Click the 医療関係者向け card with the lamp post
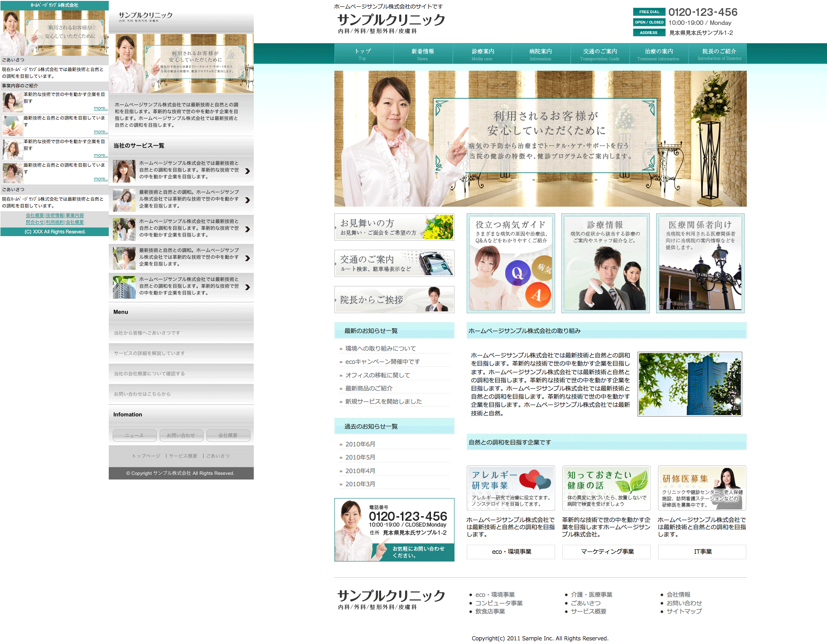 pyautogui.click(x=700, y=263)
